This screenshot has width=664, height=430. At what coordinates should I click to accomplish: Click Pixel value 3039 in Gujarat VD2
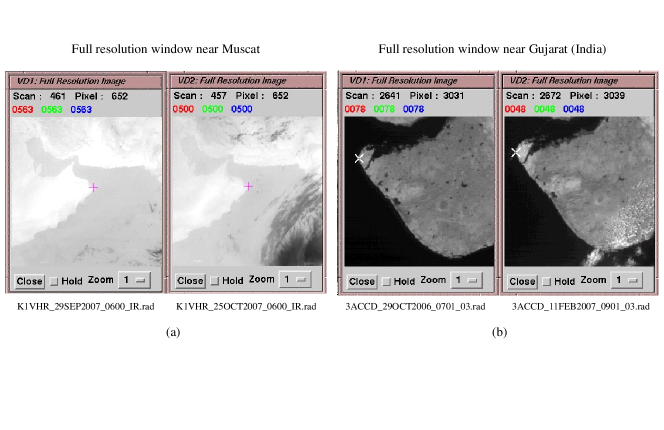[x=614, y=96]
